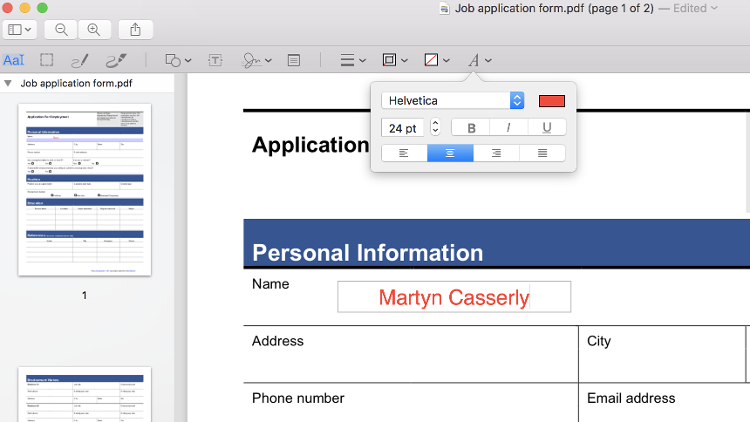Open the red text color swatch

click(x=551, y=101)
